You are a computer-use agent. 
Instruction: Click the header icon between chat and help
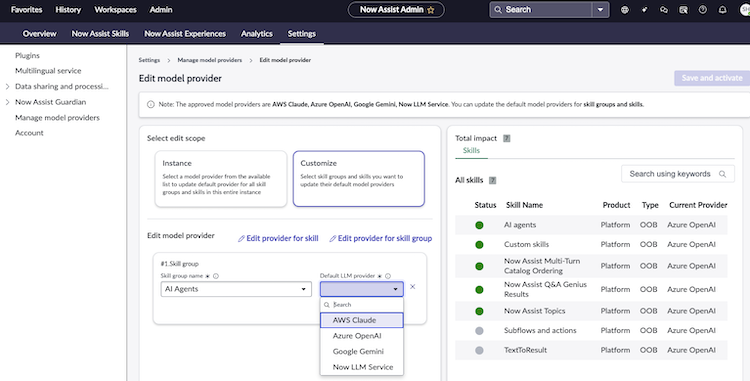[x=683, y=10]
